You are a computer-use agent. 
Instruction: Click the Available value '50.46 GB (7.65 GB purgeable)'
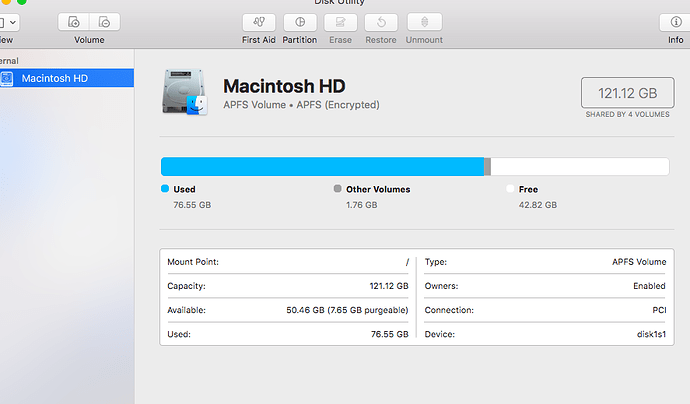click(347, 310)
